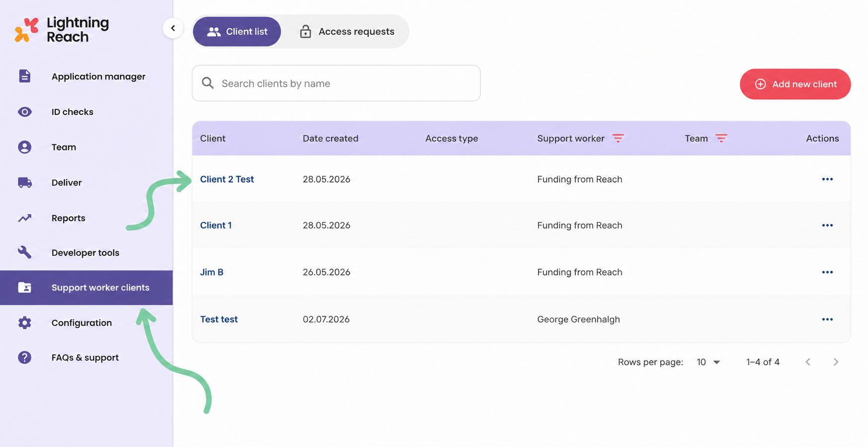Expand actions menu for Test test row
Viewport: 868px width, 447px height.
point(827,319)
